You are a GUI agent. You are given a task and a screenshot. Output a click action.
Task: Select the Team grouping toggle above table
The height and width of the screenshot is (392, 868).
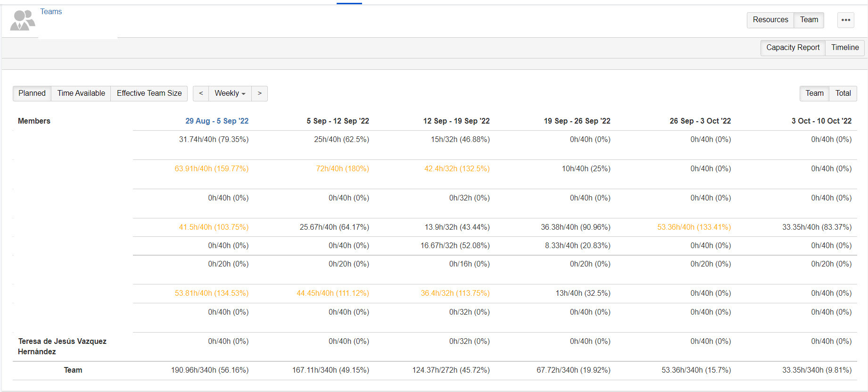click(814, 93)
